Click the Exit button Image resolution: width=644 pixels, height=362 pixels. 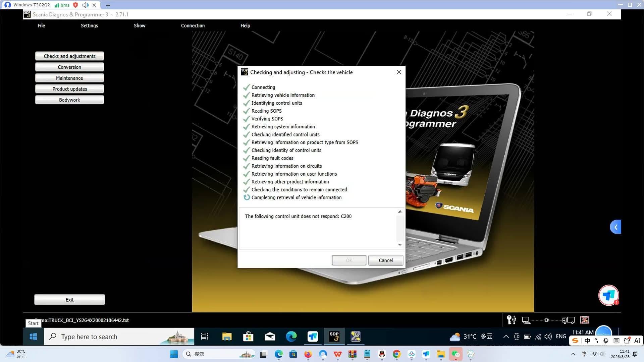coord(69,300)
